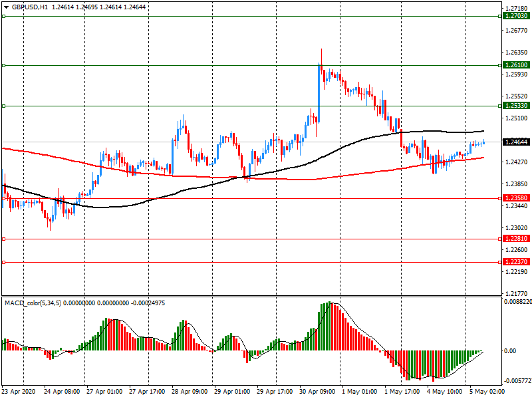Click the 1.25520 price scale value
532x399 pixels.
(517, 96)
